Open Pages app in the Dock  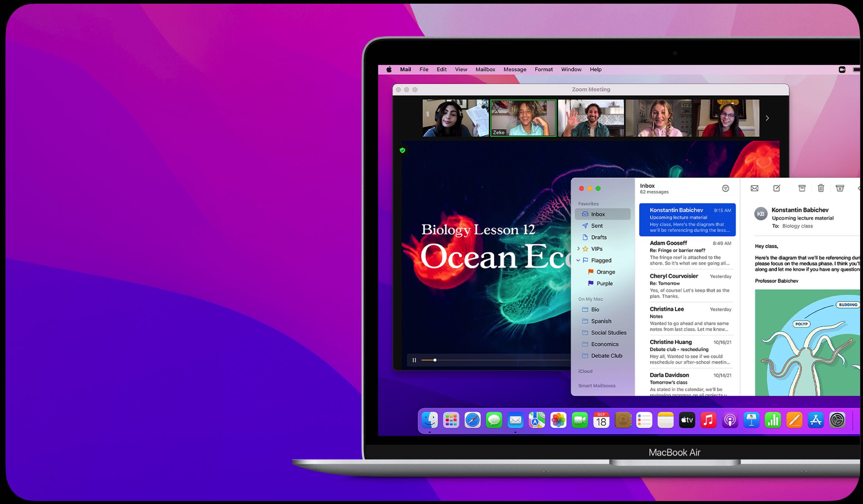(794, 420)
